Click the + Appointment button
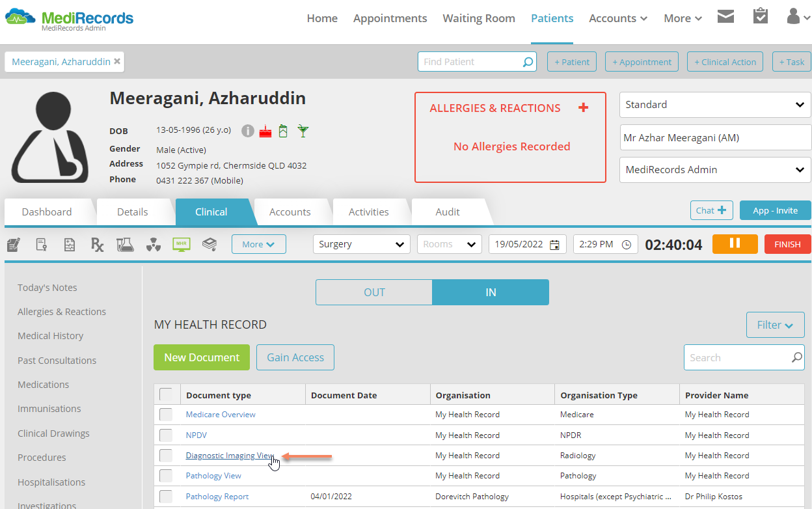The height and width of the screenshot is (509, 812). tap(642, 62)
